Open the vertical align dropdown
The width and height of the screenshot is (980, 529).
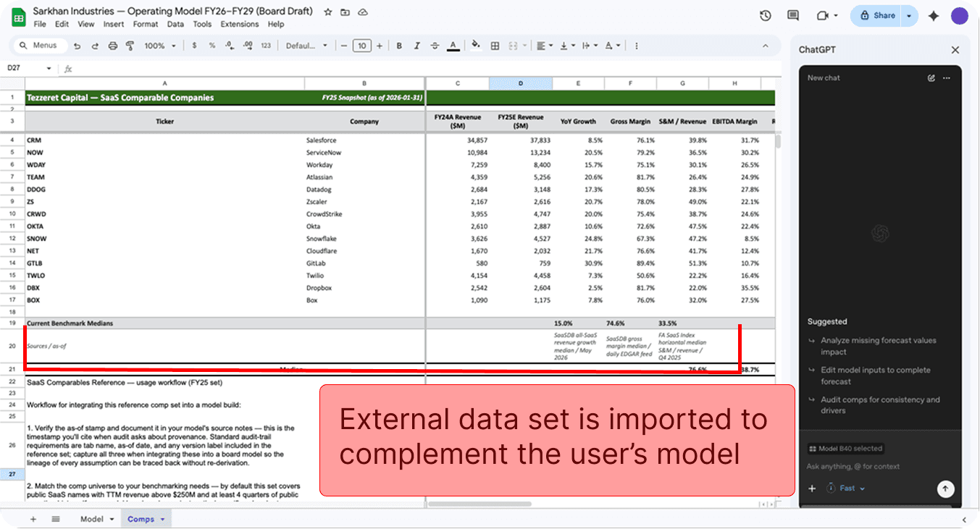[566, 46]
